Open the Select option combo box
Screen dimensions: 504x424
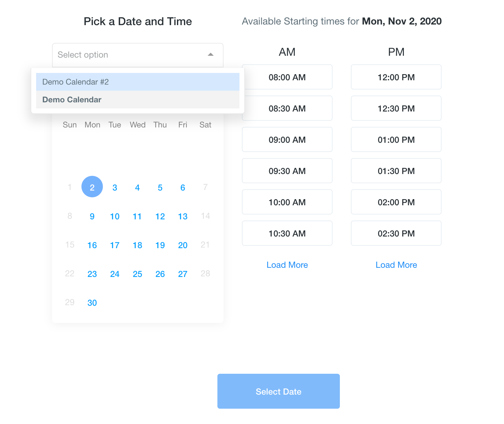pyautogui.click(x=138, y=55)
